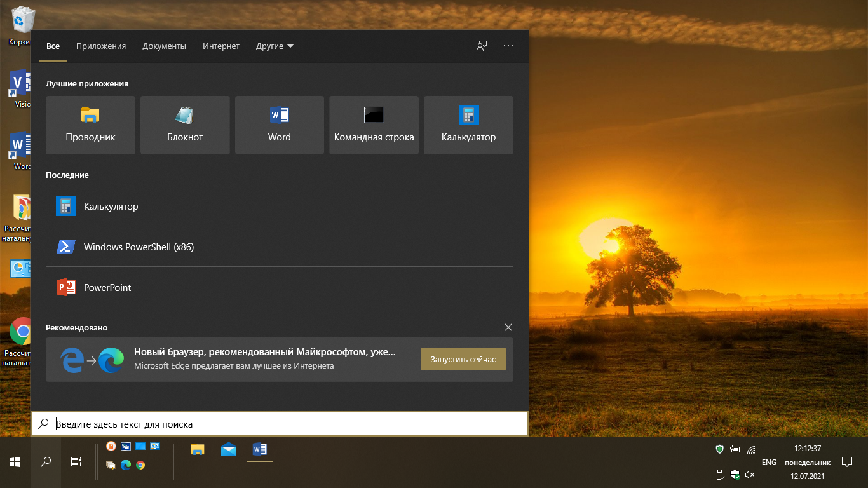Click the search text input field

click(286, 424)
